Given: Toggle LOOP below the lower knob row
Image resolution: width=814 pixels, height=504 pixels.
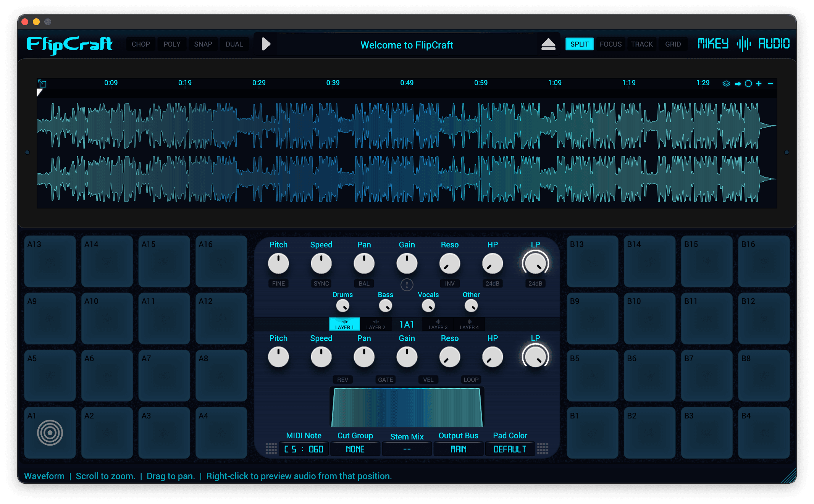Looking at the screenshot, I should pyautogui.click(x=471, y=380).
